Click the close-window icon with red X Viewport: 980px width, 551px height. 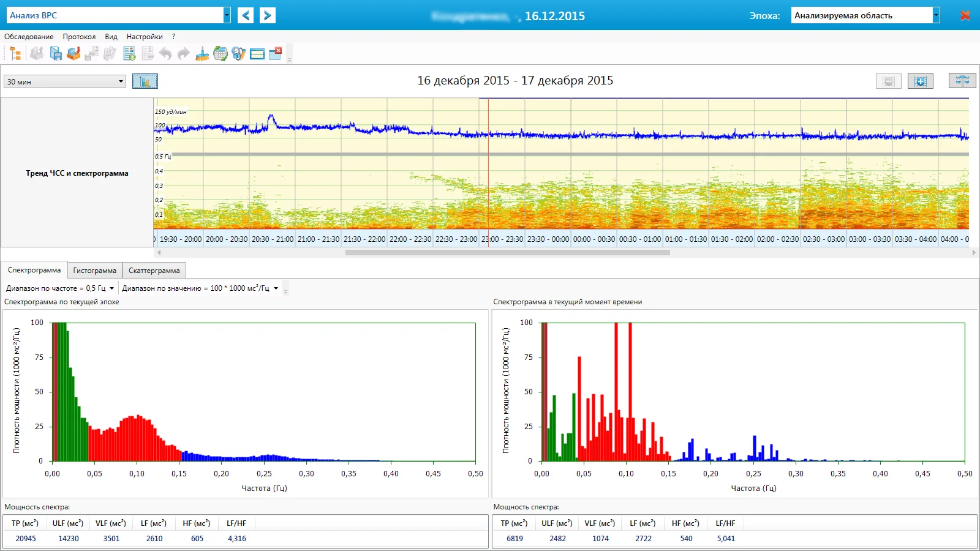tap(276, 53)
